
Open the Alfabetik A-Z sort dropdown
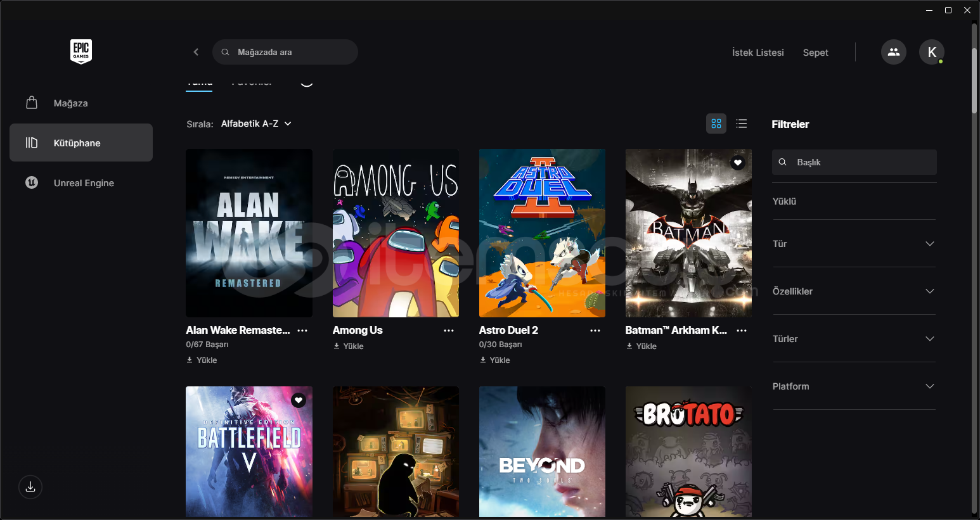pos(256,124)
